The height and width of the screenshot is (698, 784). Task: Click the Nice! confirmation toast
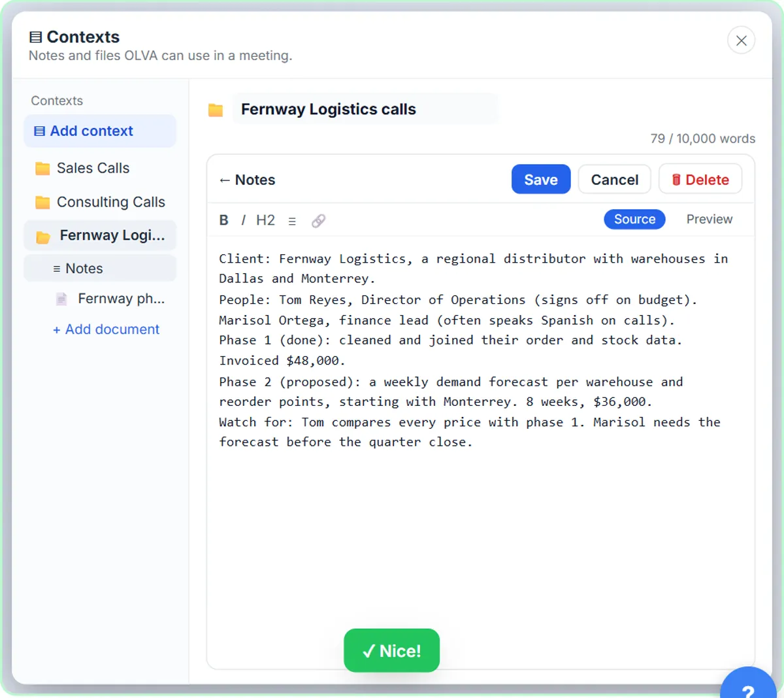(x=391, y=650)
